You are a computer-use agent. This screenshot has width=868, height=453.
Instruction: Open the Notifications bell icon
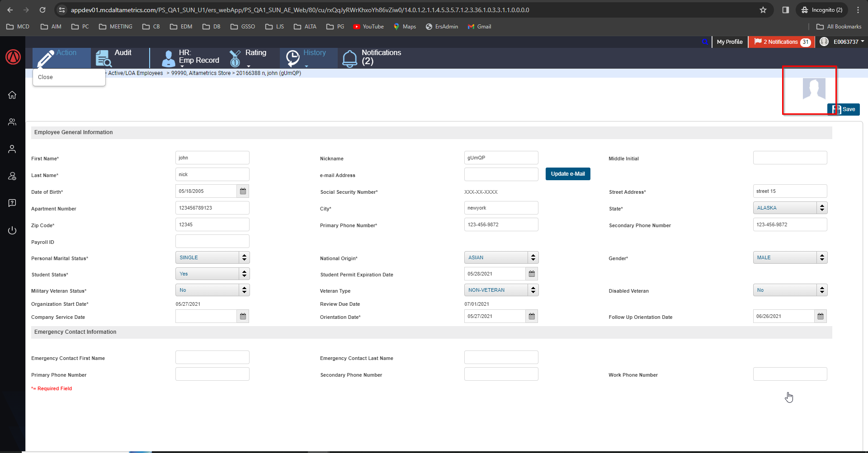(x=349, y=59)
